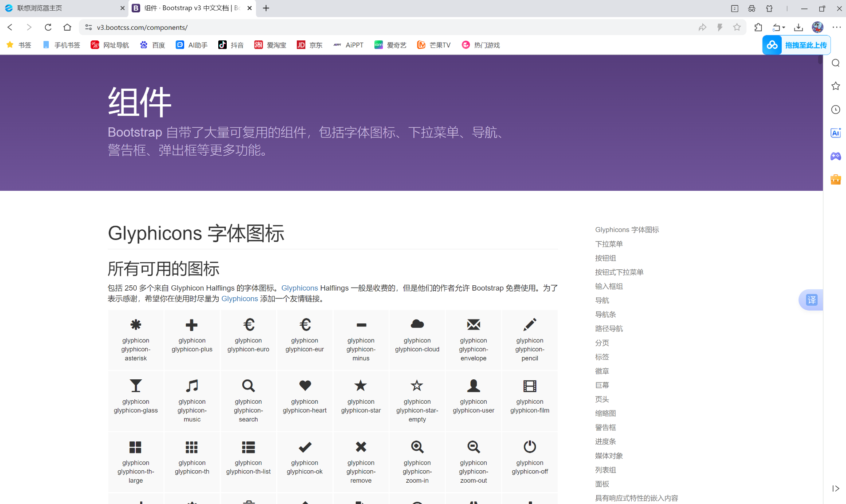This screenshot has width=846, height=504.
Task: Open the 芒果TV bookmark
Action: 434,45
